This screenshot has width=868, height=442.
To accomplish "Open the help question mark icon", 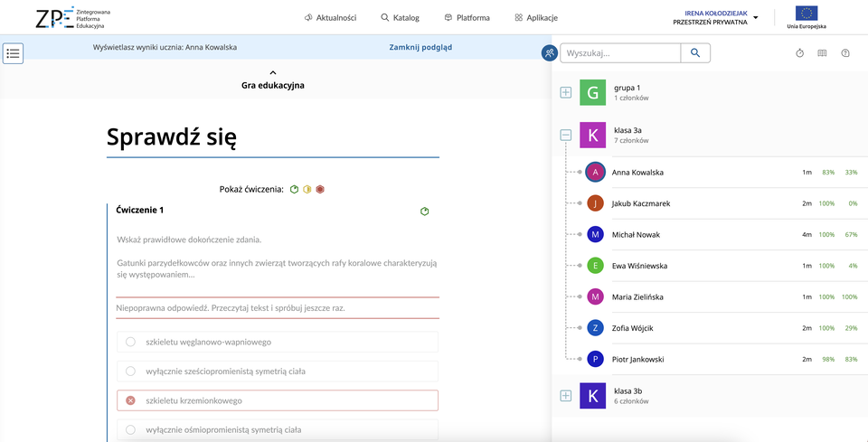I will coord(845,53).
